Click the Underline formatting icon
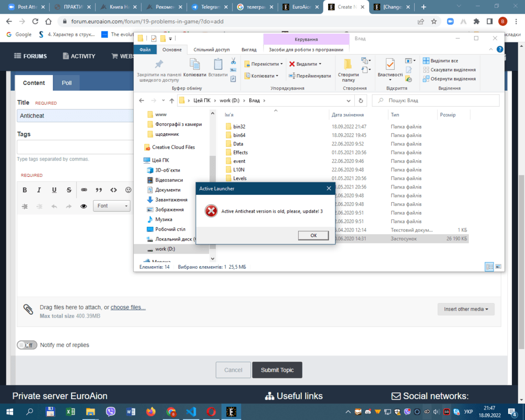This screenshot has height=420, width=525. pos(54,190)
